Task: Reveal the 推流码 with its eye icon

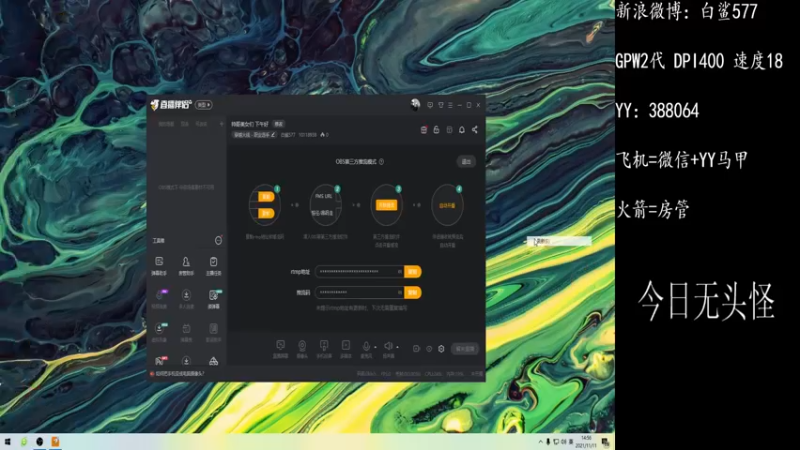Action: (x=399, y=292)
